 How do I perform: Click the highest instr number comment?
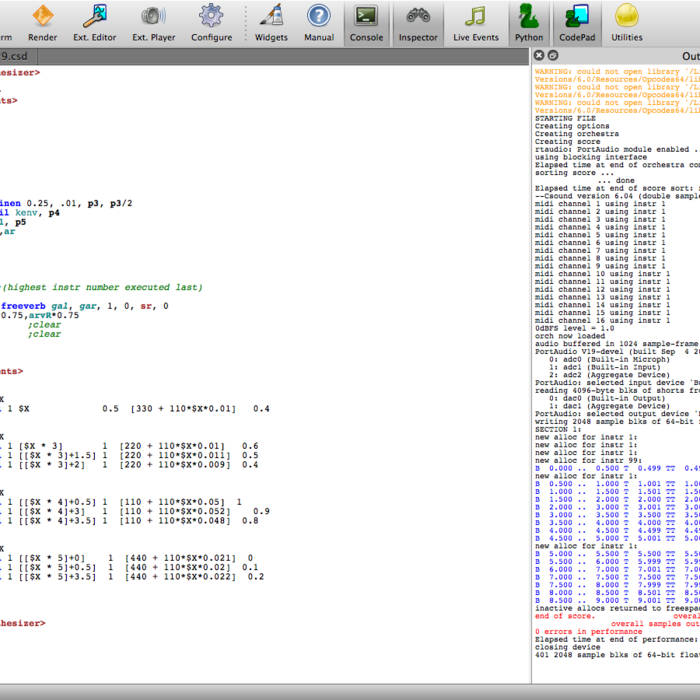click(102, 287)
